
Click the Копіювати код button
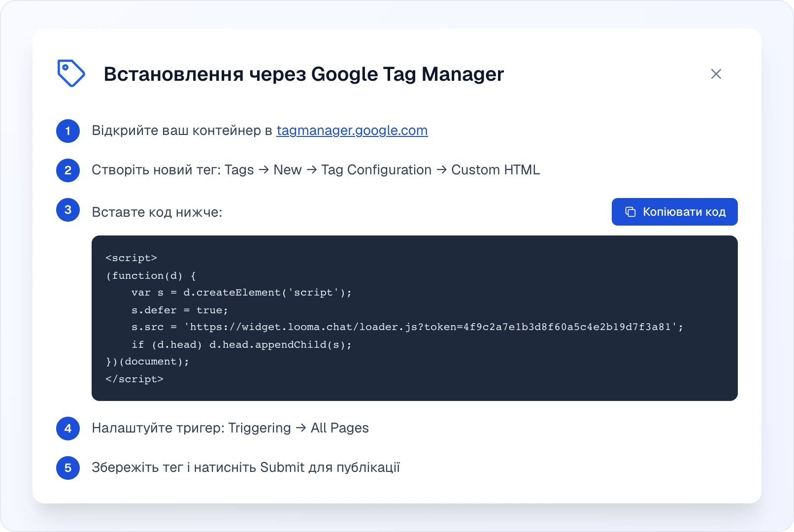click(674, 212)
